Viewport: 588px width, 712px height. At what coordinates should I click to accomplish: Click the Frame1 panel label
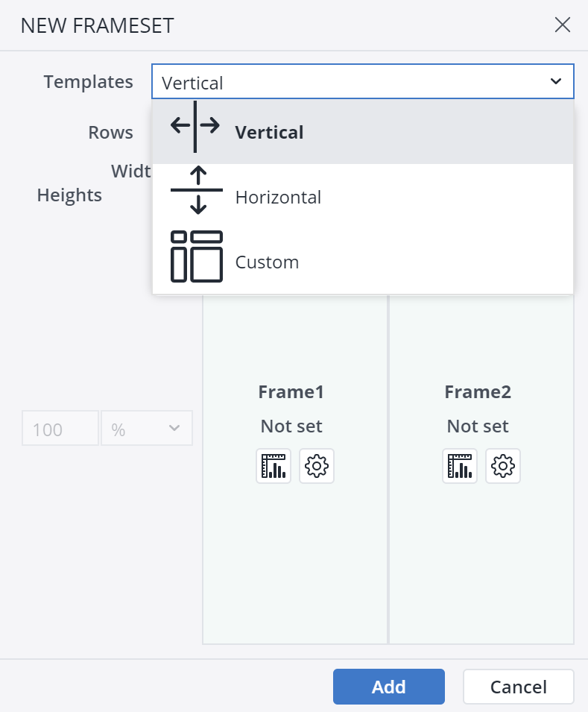[x=291, y=391]
